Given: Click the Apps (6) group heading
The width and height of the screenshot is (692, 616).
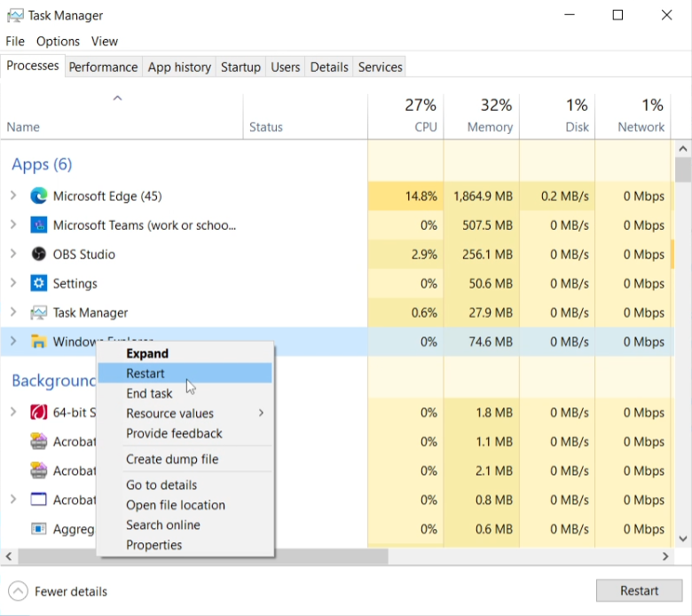Looking at the screenshot, I should tap(42, 164).
